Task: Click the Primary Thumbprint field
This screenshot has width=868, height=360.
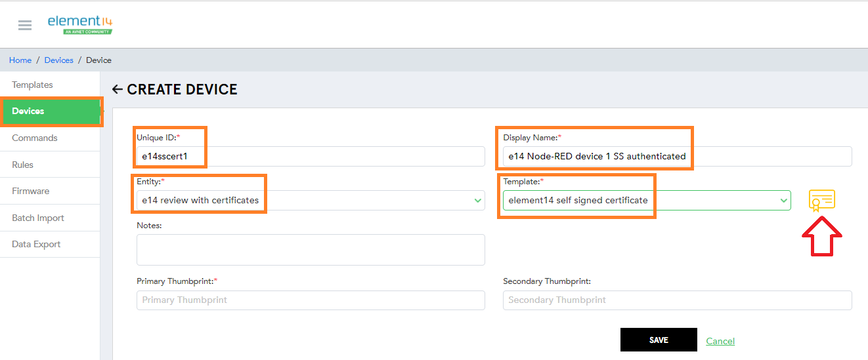Action: pyautogui.click(x=311, y=300)
